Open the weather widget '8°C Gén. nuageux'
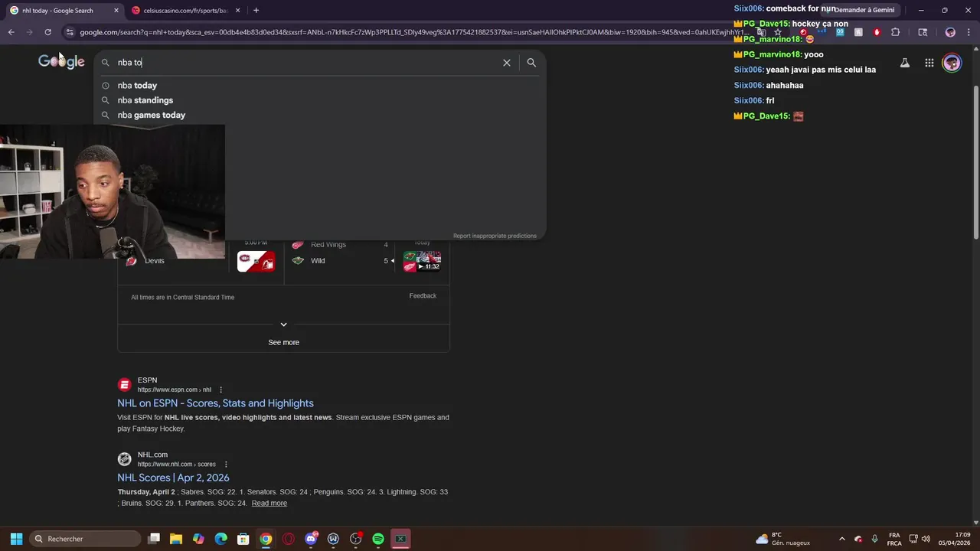 tap(782, 539)
